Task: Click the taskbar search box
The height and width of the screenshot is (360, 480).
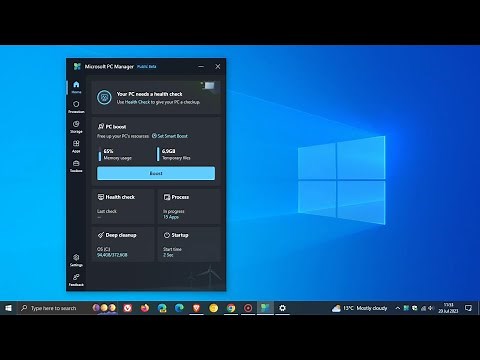Action: point(68,308)
